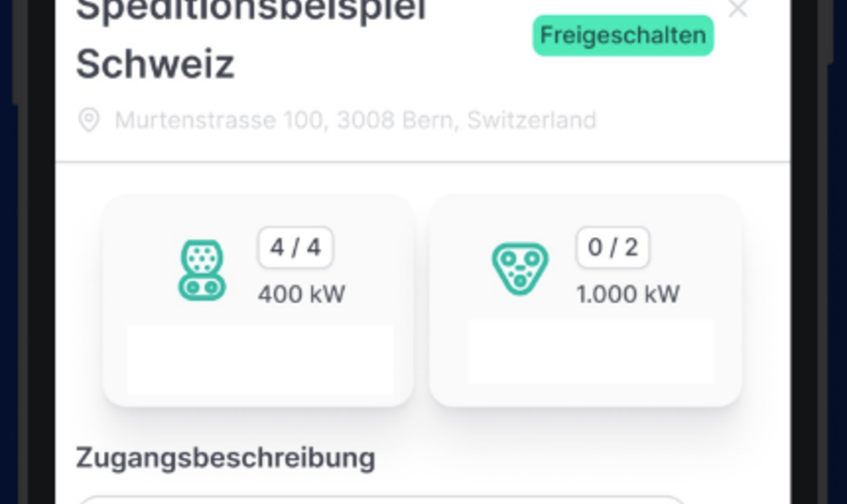Focus the text box under Zugangsbeschreibung
This screenshot has height=504, width=847.
[381, 499]
